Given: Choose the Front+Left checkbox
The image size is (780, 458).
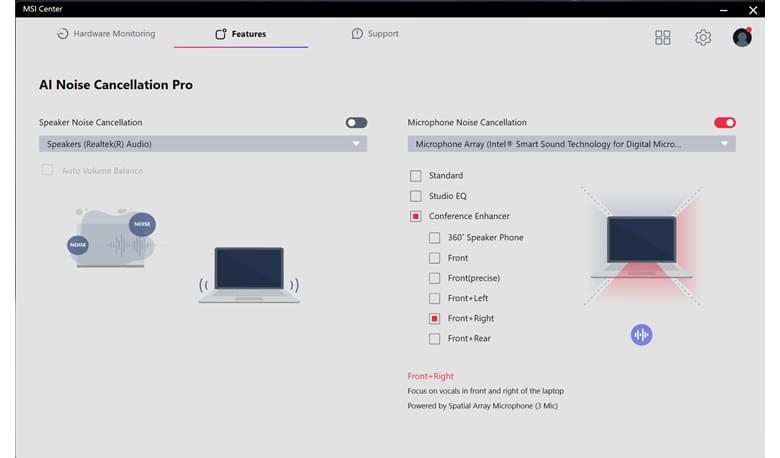Looking at the screenshot, I should click(434, 298).
